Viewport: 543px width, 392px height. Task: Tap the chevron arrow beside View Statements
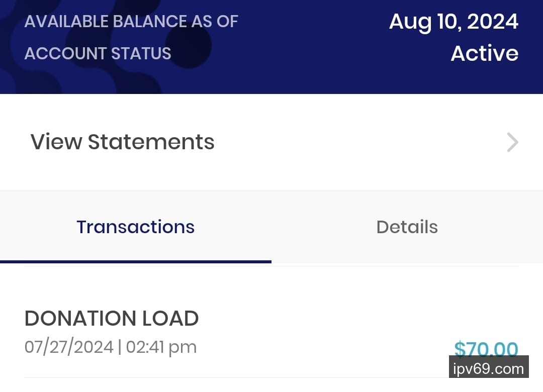tap(512, 142)
